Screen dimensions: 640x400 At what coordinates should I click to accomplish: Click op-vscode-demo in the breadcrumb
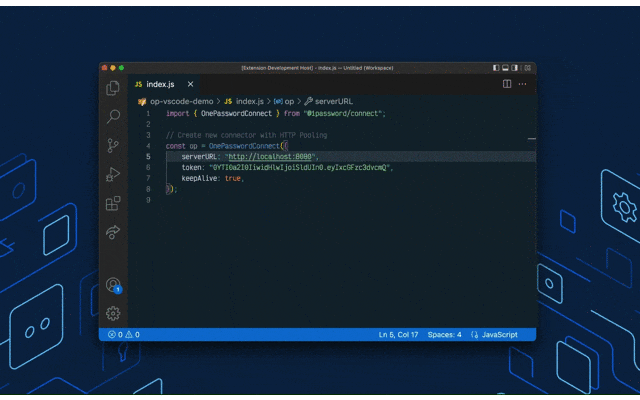(x=182, y=101)
